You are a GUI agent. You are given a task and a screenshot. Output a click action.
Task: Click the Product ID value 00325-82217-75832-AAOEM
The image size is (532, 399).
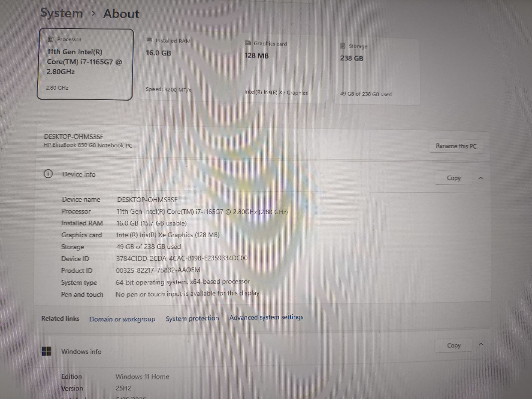[x=158, y=270]
